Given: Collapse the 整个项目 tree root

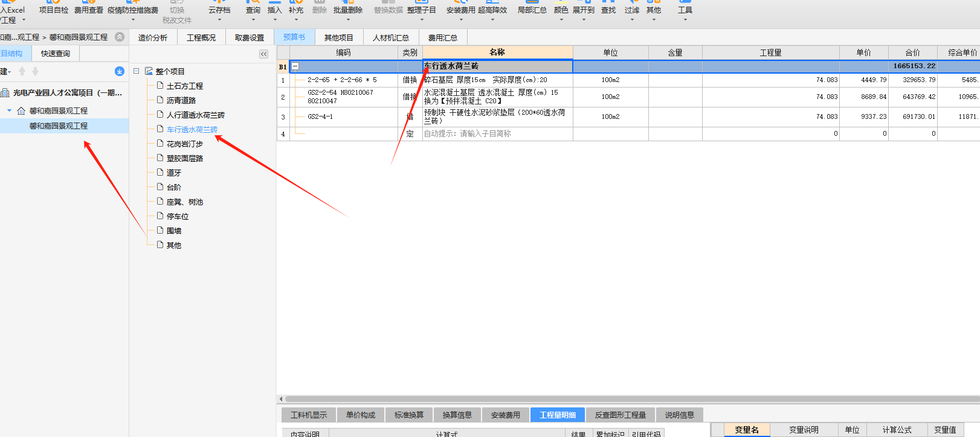Looking at the screenshot, I should (137, 71).
